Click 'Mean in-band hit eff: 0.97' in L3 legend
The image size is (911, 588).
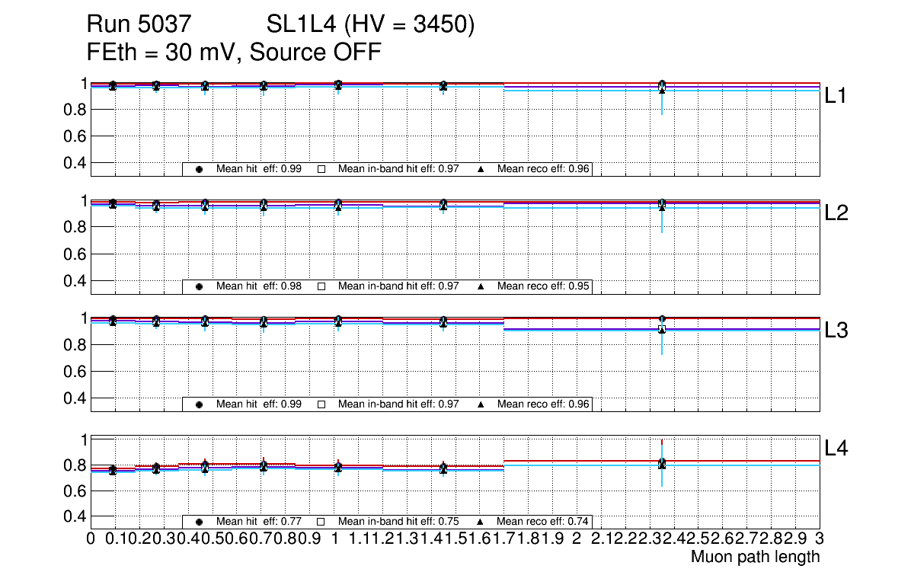(x=398, y=404)
